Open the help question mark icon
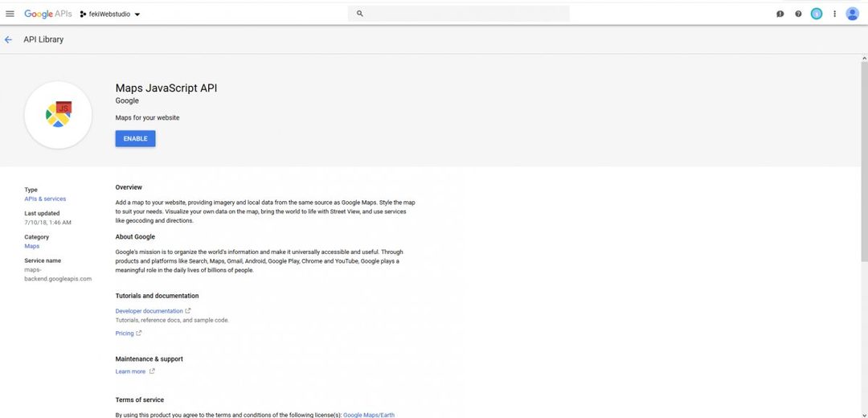The height and width of the screenshot is (418, 868). [x=798, y=14]
